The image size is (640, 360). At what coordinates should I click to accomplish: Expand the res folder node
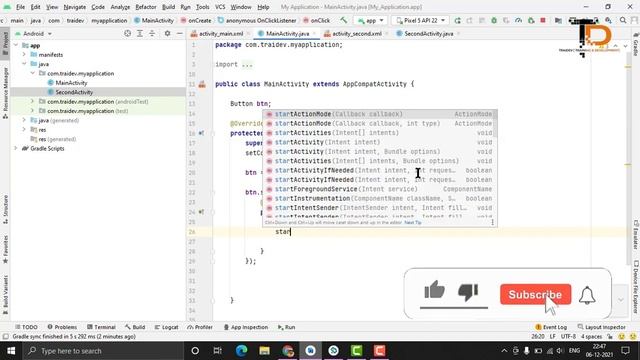pyautogui.click(x=24, y=130)
